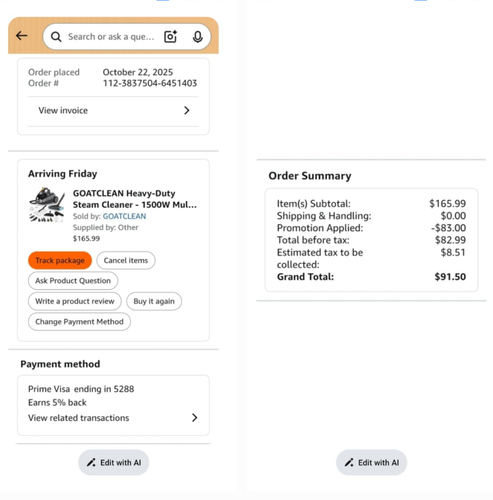Open the View invoice row
493x500 pixels.
[x=113, y=111]
